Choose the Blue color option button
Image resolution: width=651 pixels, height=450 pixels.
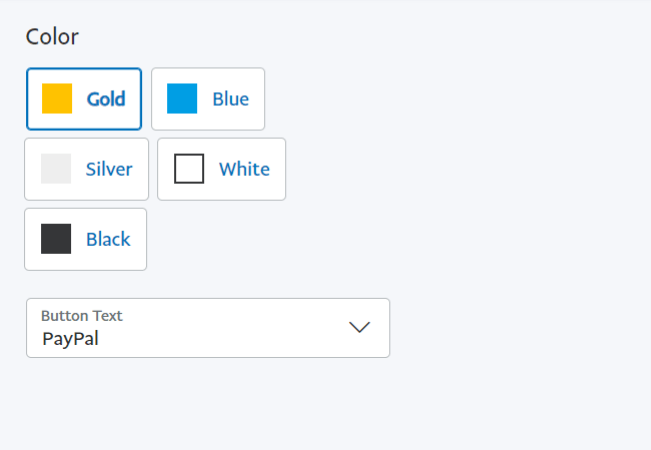point(208,99)
